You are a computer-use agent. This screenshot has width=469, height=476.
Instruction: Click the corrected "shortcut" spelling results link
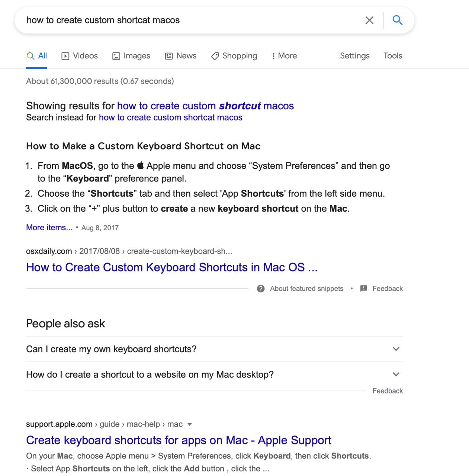coord(205,106)
